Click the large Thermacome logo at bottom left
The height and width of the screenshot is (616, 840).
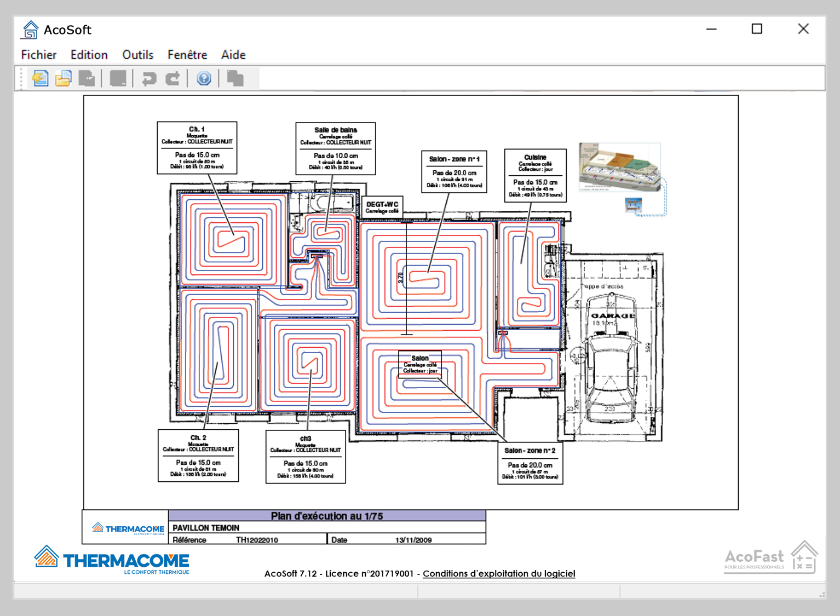pyautogui.click(x=112, y=560)
